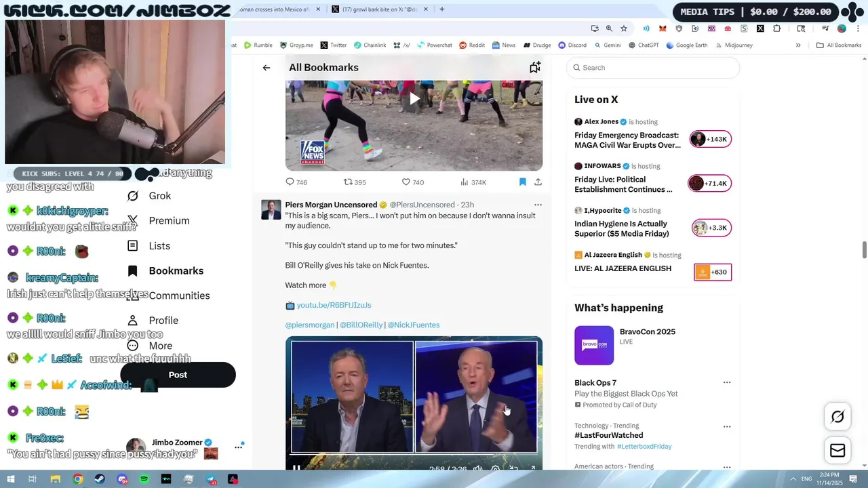Open the Drudge bookmark
Screen dimensions: 868x488
click(536, 45)
